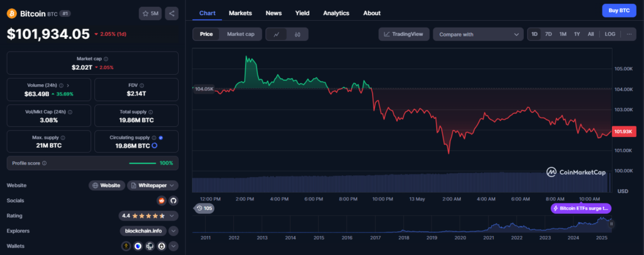644x255 pixels.
Task: Open the Reddit social link icon
Action: click(162, 200)
